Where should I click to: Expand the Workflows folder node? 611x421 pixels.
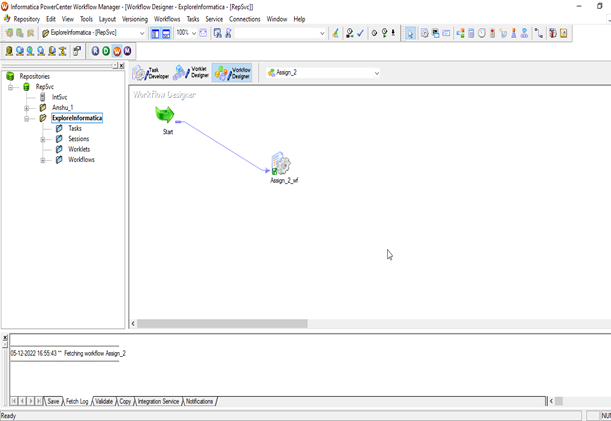coord(43,160)
